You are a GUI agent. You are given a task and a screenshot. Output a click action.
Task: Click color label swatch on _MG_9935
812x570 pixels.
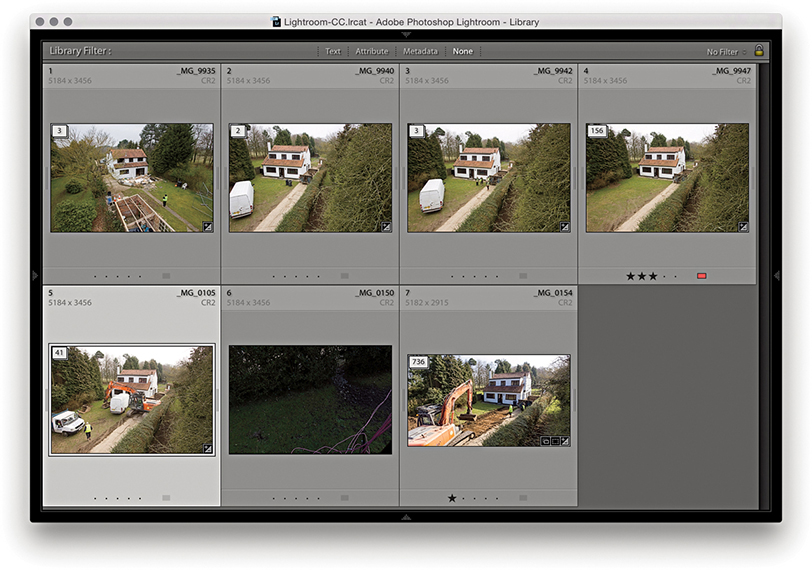(x=166, y=276)
